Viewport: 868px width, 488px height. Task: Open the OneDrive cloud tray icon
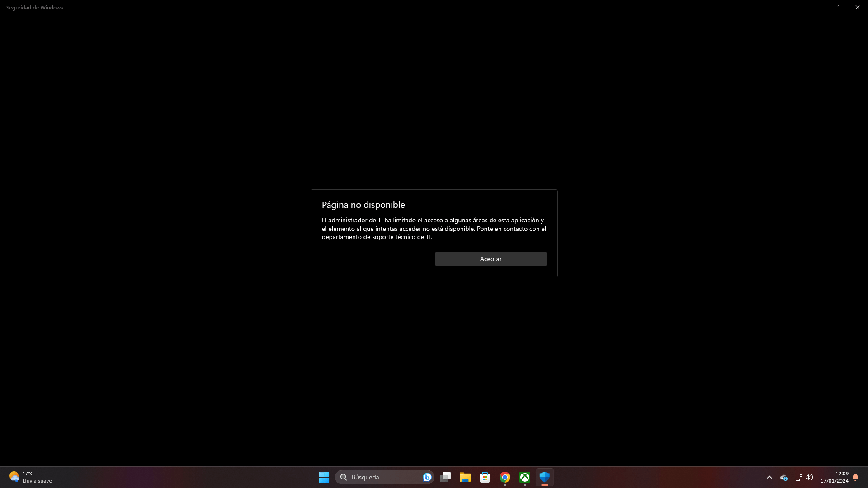(x=784, y=478)
